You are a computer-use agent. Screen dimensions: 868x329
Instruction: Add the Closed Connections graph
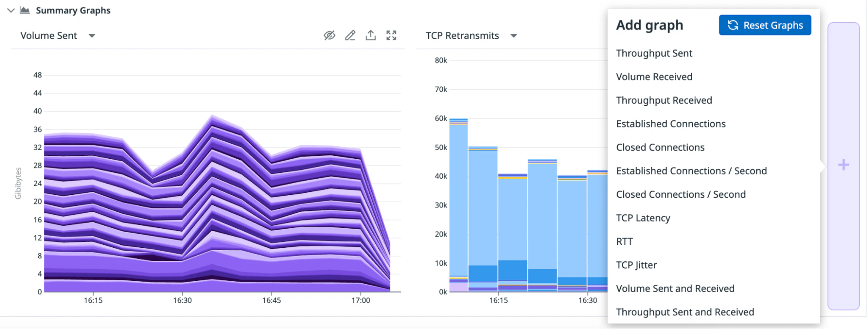(x=660, y=147)
